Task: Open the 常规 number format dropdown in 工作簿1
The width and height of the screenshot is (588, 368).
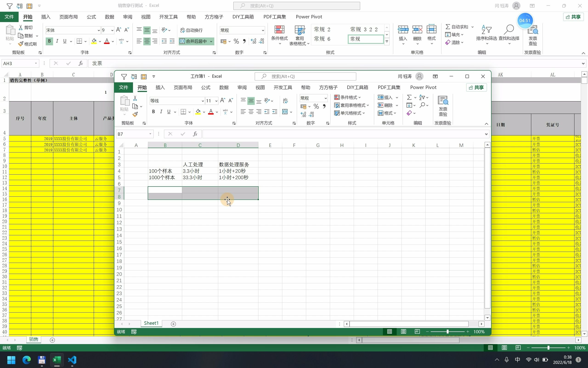Action: [326, 98]
